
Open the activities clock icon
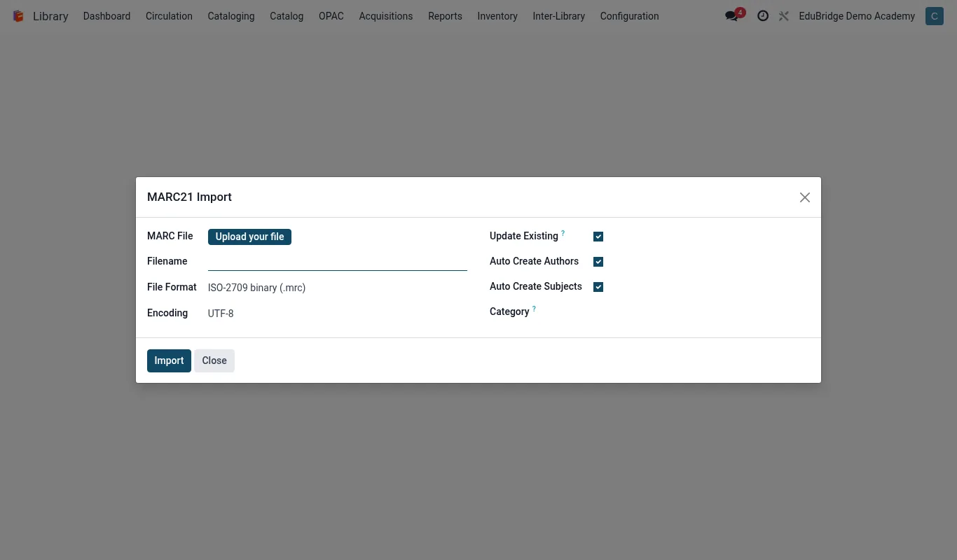763,16
